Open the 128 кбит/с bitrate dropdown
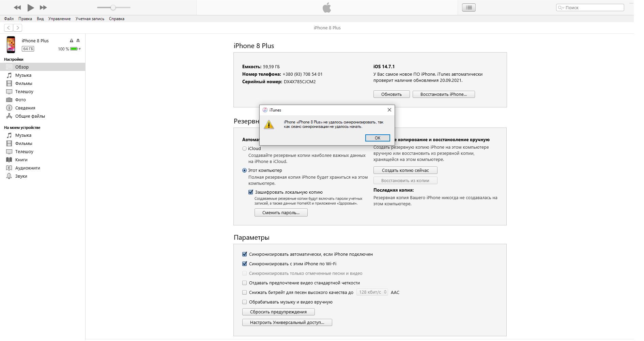This screenshot has width=644, height=341. (372, 292)
